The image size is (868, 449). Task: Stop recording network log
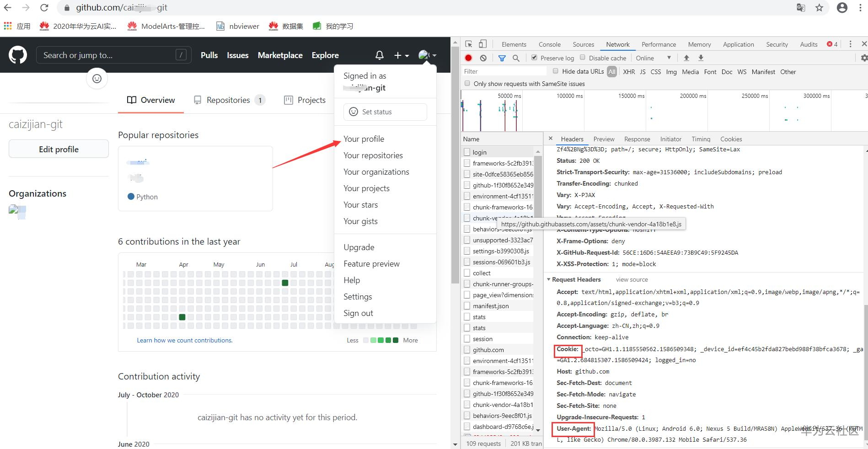pyautogui.click(x=468, y=58)
